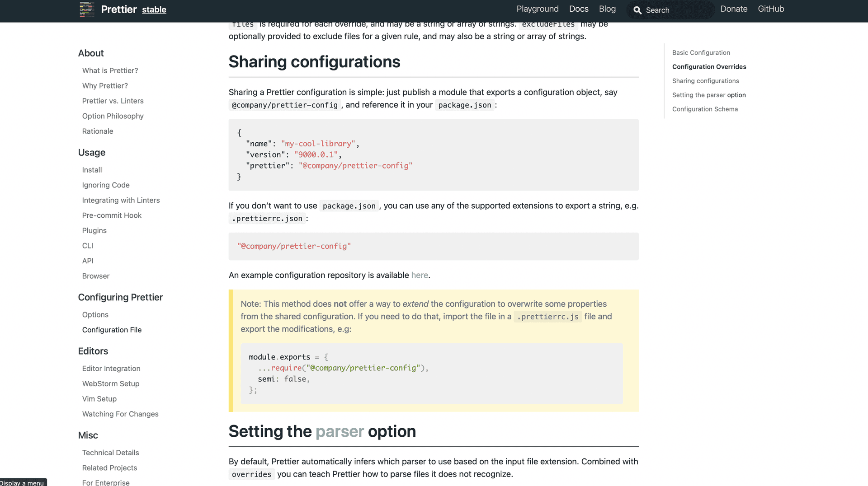Open Prettier vs. Linters page
The height and width of the screenshot is (486, 868).
click(113, 101)
